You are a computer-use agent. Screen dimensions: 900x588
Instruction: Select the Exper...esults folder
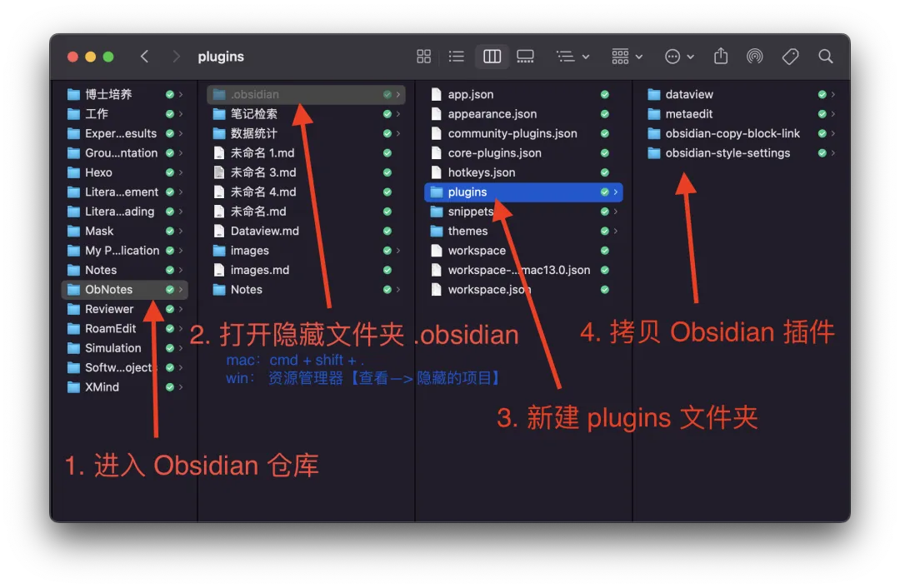tap(124, 133)
